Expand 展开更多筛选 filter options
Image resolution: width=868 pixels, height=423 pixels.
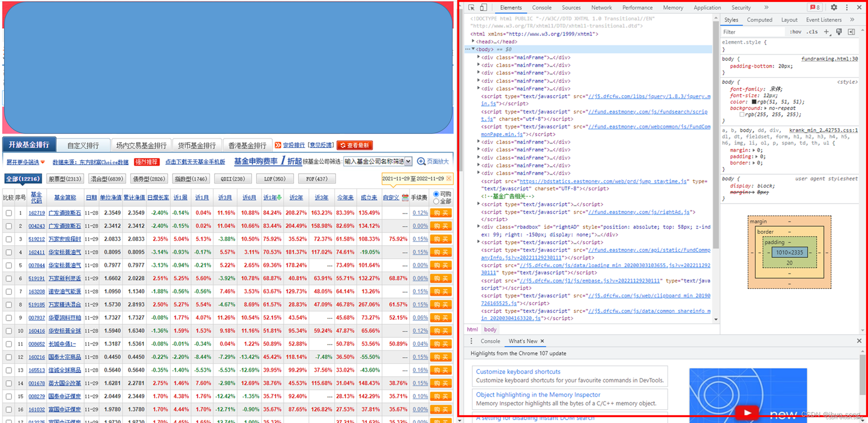click(26, 162)
